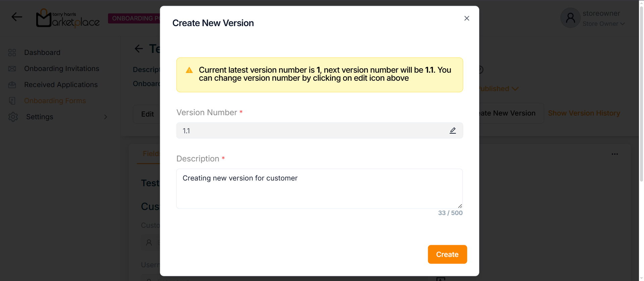This screenshot has height=281, width=644.
Task: Click the Received Applications inbox icon
Action: click(12, 85)
